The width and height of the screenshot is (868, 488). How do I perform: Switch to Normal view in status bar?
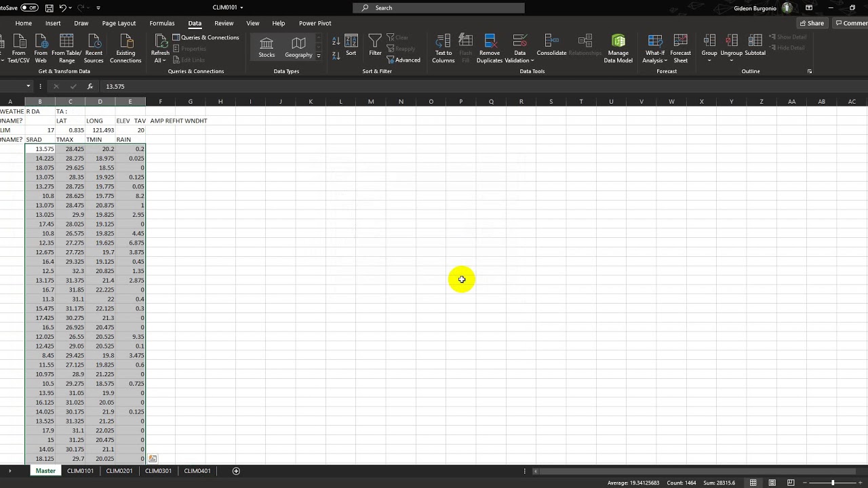[x=753, y=483]
